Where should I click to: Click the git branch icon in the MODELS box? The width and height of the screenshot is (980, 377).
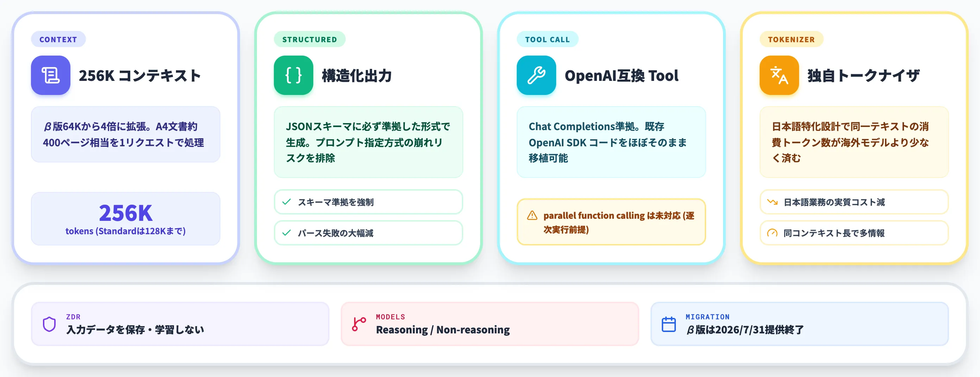click(x=359, y=324)
